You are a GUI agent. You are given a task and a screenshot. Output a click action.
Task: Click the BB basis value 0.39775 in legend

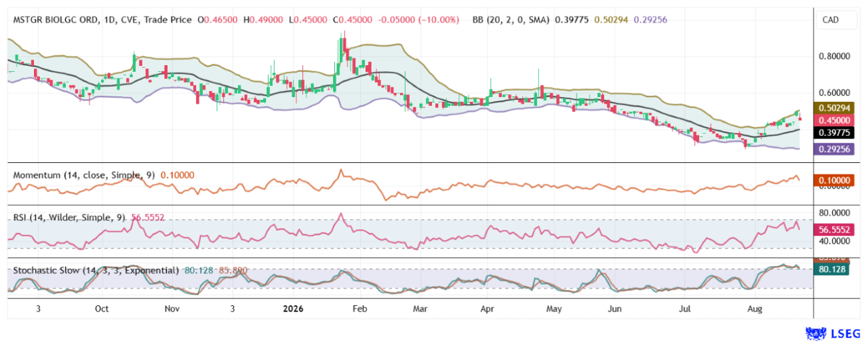point(572,20)
